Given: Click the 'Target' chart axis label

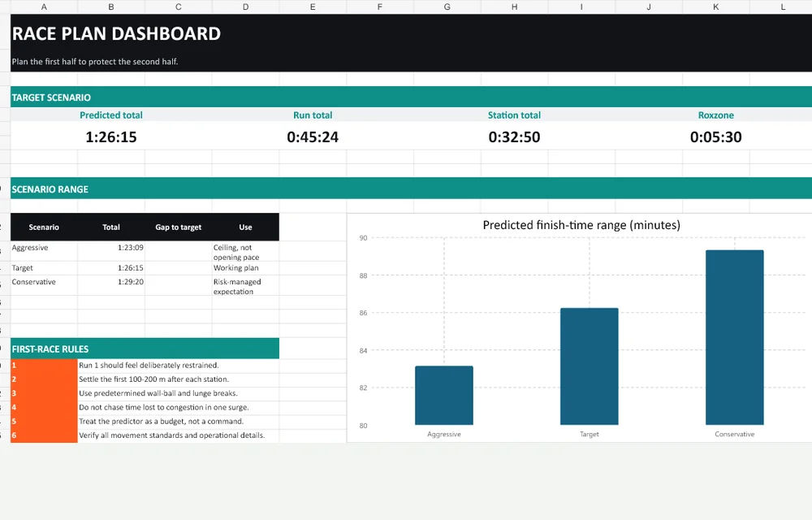Looking at the screenshot, I should coord(590,434).
